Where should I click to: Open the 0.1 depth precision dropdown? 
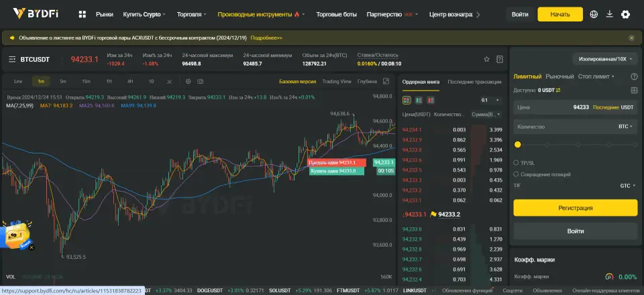pyautogui.click(x=490, y=100)
